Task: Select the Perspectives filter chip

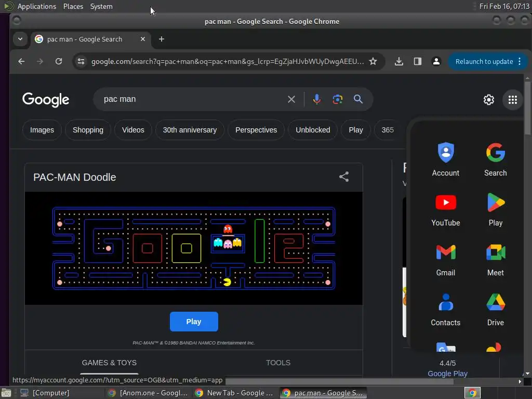Action: (x=256, y=130)
